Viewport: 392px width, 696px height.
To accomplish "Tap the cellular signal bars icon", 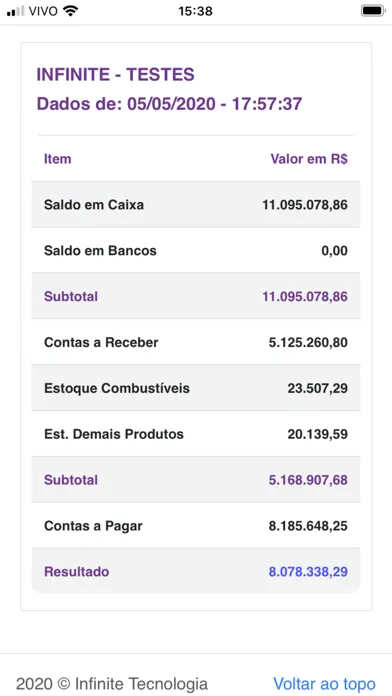I will (16, 12).
